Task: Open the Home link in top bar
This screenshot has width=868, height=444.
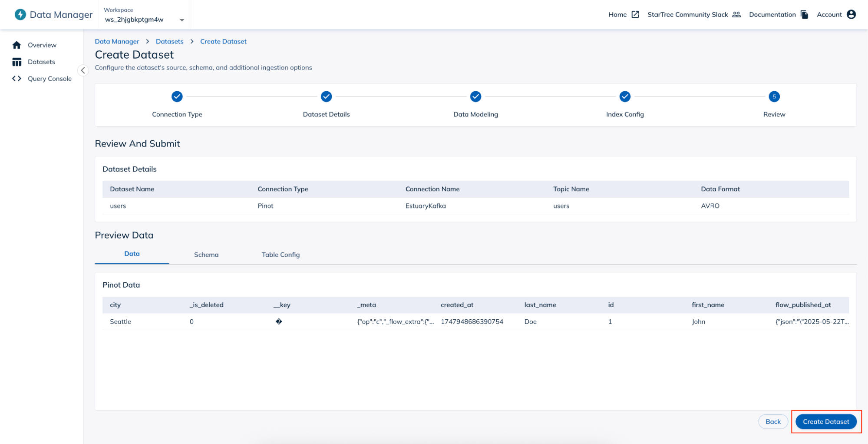Action: [617, 14]
